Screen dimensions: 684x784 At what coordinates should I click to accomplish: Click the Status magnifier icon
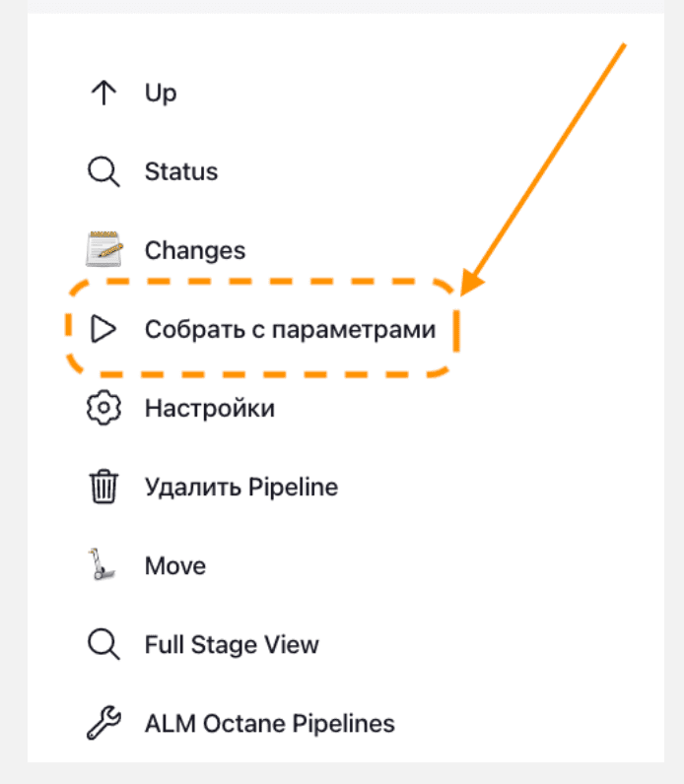click(x=103, y=172)
